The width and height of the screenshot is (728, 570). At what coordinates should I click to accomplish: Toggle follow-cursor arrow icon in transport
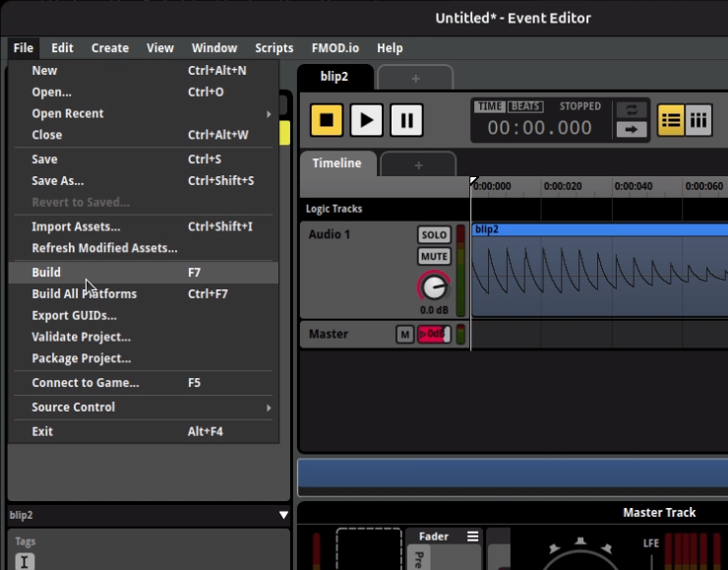pyautogui.click(x=632, y=129)
